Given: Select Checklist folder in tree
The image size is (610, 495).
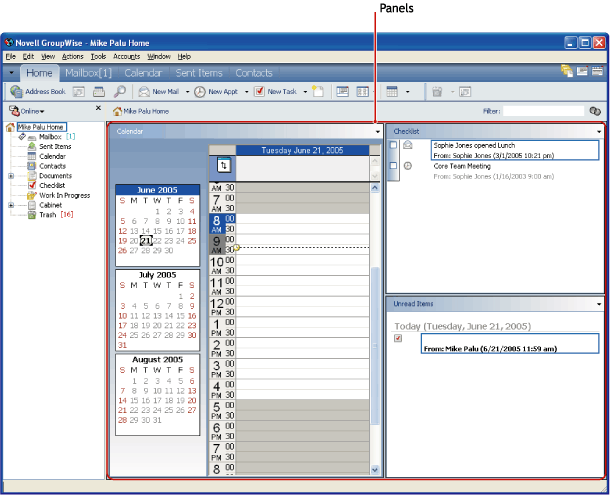Looking at the screenshot, I should click(x=52, y=186).
